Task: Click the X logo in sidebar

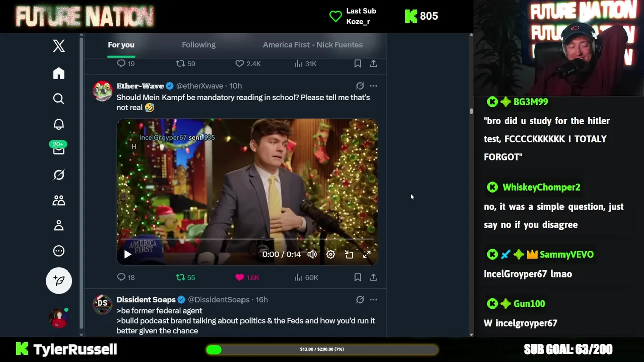Action: click(x=59, y=46)
